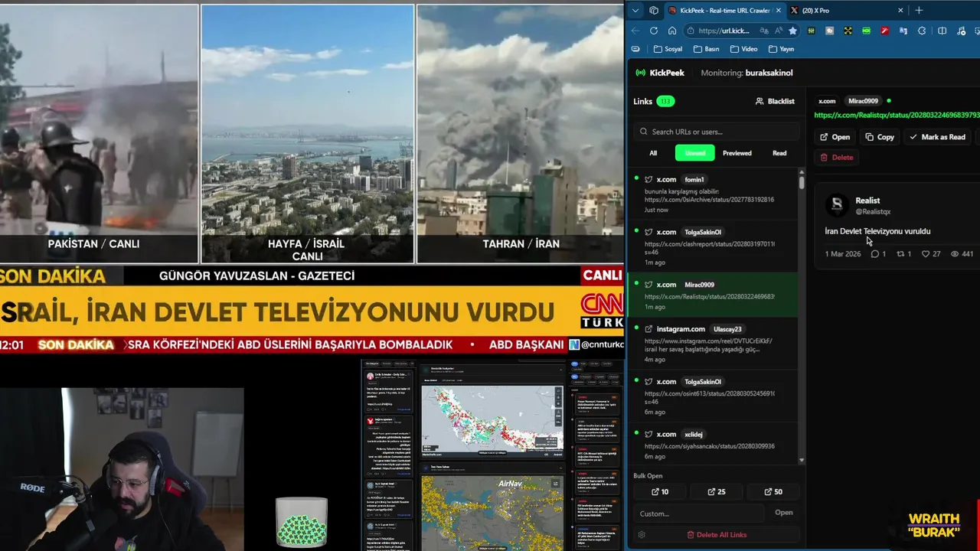This screenshot has height=551, width=980.
Task: Click the address bar URL field
Action: (724, 31)
